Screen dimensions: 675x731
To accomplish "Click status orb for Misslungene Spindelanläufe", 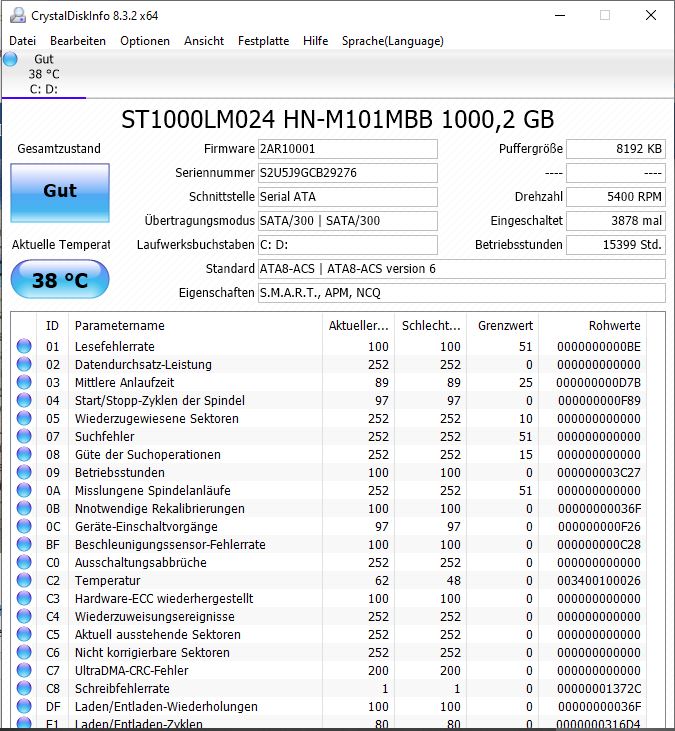I will pyautogui.click(x=24, y=490).
